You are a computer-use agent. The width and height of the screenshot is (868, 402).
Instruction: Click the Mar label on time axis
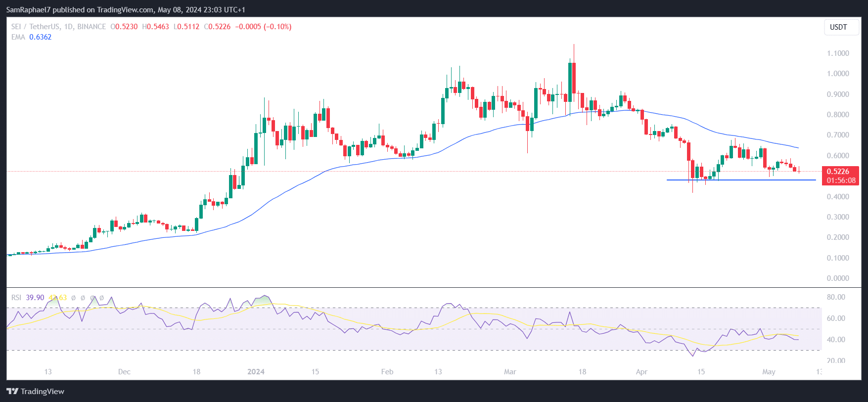point(510,372)
